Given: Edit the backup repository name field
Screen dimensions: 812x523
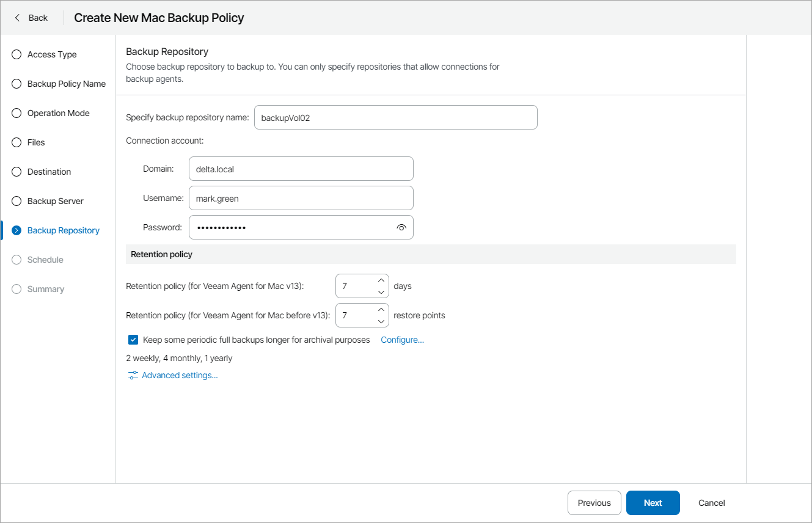Looking at the screenshot, I should click(x=395, y=117).
